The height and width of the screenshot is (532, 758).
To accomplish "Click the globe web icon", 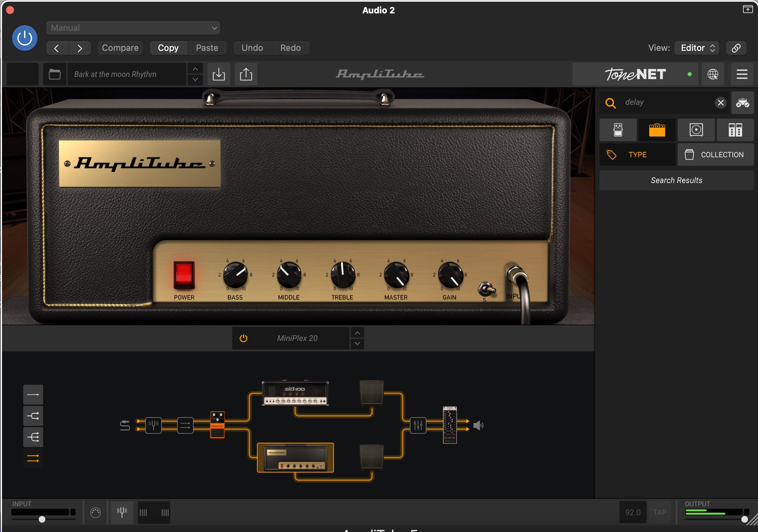I will [x=713, y=74].
